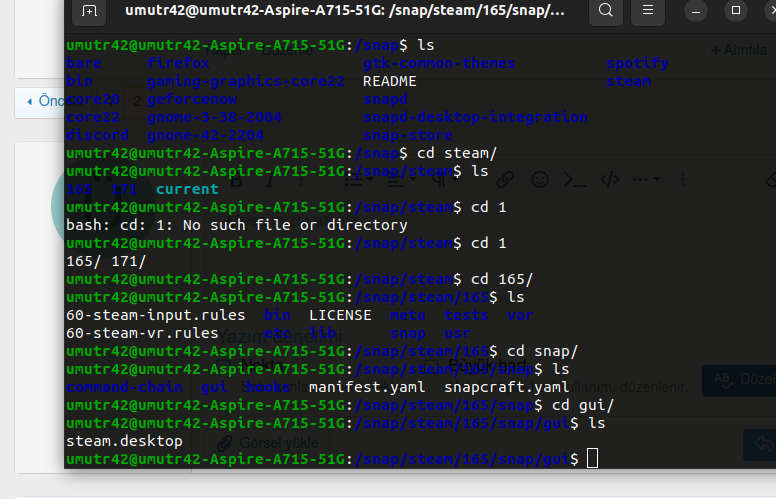
Task: Click the 'cd snap/' command text
Action: [x=542, y=351]
